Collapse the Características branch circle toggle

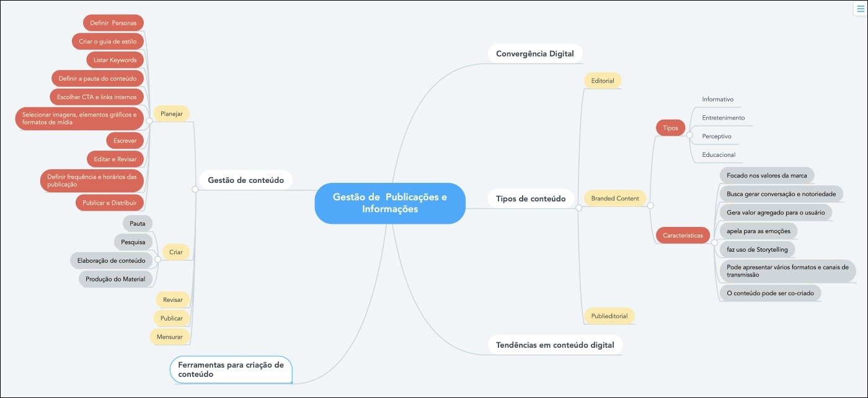tap(714, 236)
